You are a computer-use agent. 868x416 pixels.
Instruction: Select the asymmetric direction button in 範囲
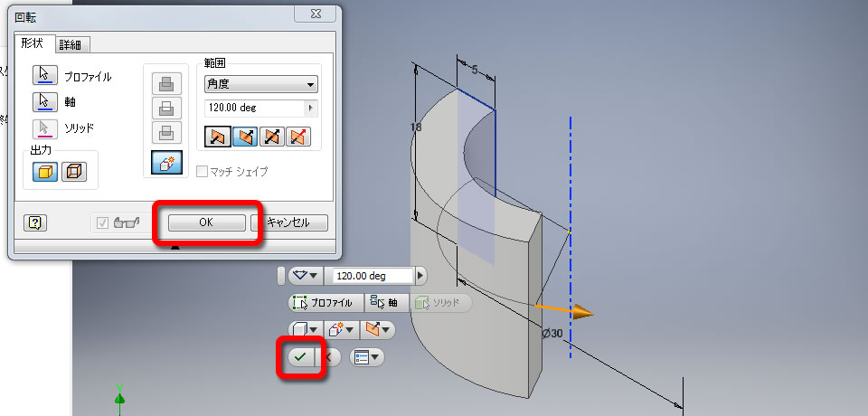(x=297, y=137)
